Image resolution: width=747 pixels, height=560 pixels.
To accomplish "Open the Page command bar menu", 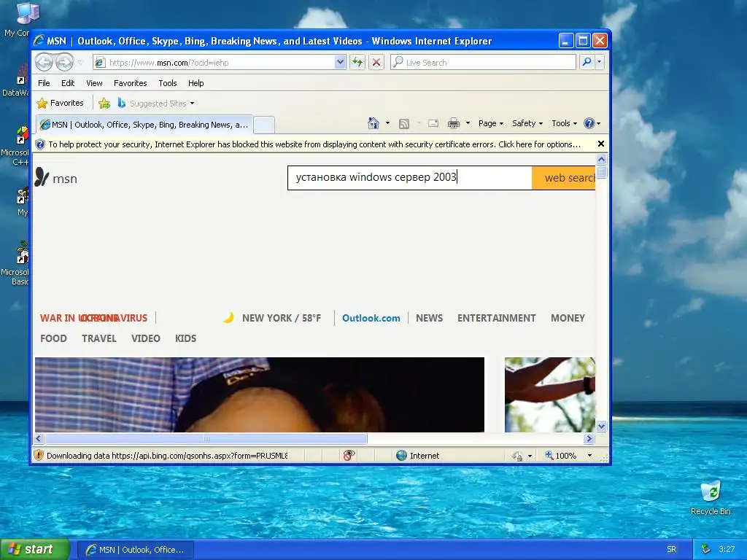I will pyautogui.click(x=491, y=123).
